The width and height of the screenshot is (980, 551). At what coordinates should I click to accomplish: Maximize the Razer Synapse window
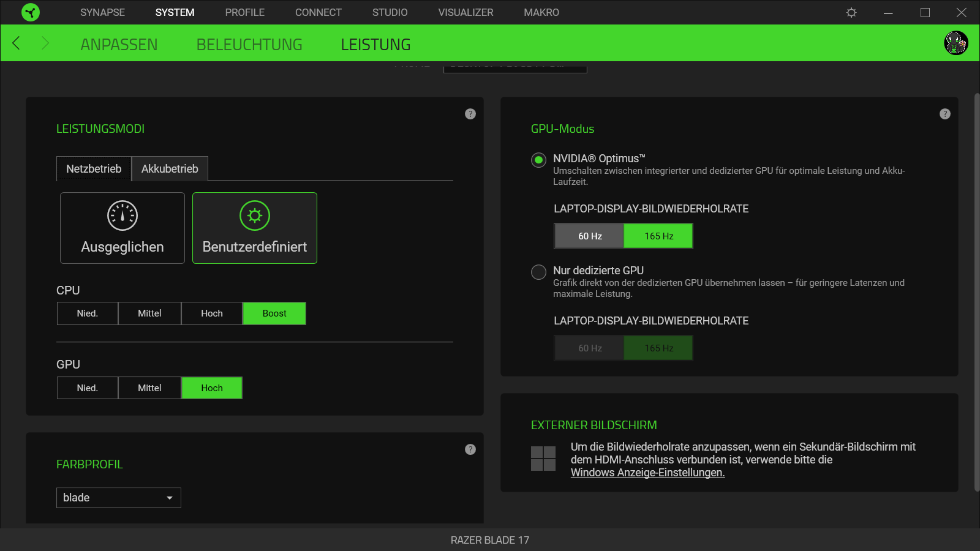[x=925, y=12]
